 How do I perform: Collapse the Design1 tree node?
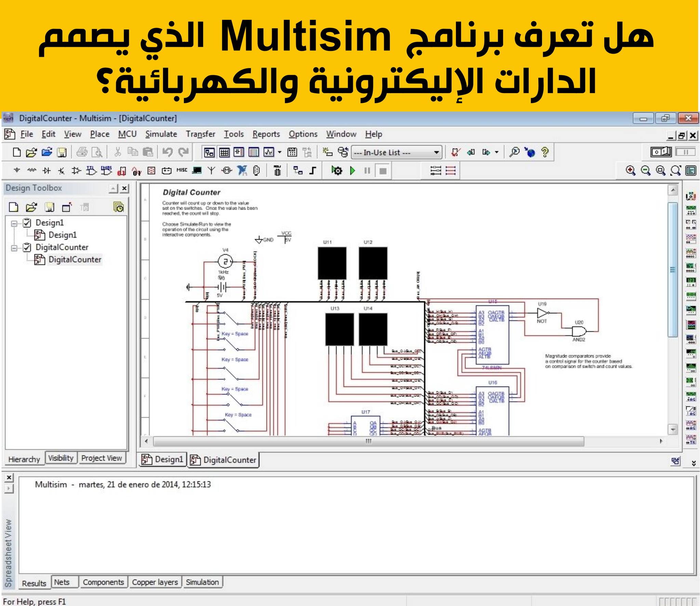[14, 223]
